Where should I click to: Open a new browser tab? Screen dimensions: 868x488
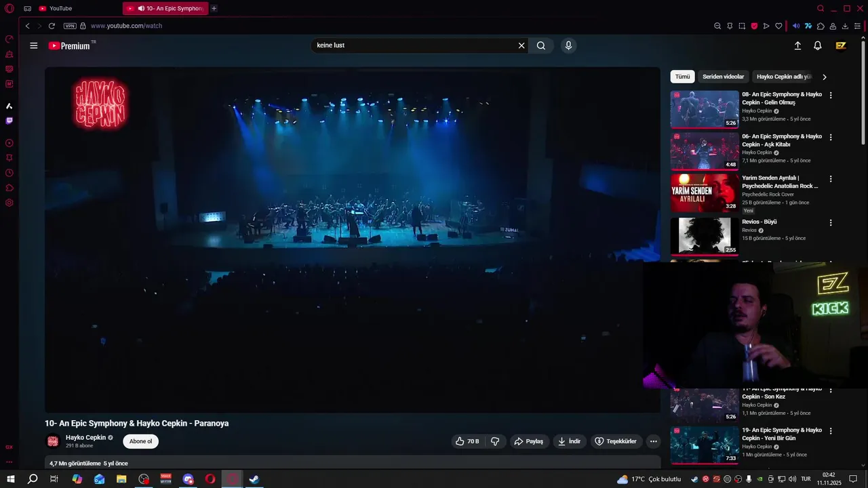point(214,8)
